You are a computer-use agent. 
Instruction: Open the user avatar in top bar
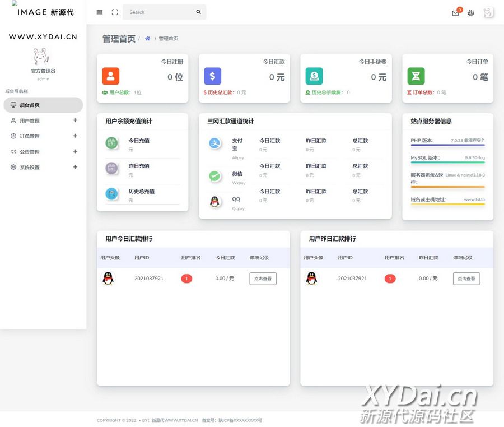488,13
